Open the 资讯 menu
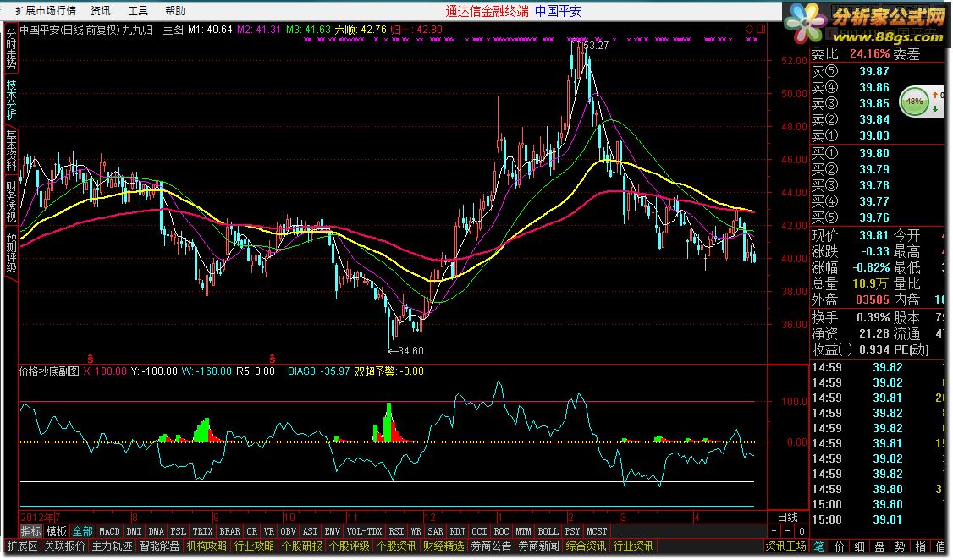 (x=100, y=10)
